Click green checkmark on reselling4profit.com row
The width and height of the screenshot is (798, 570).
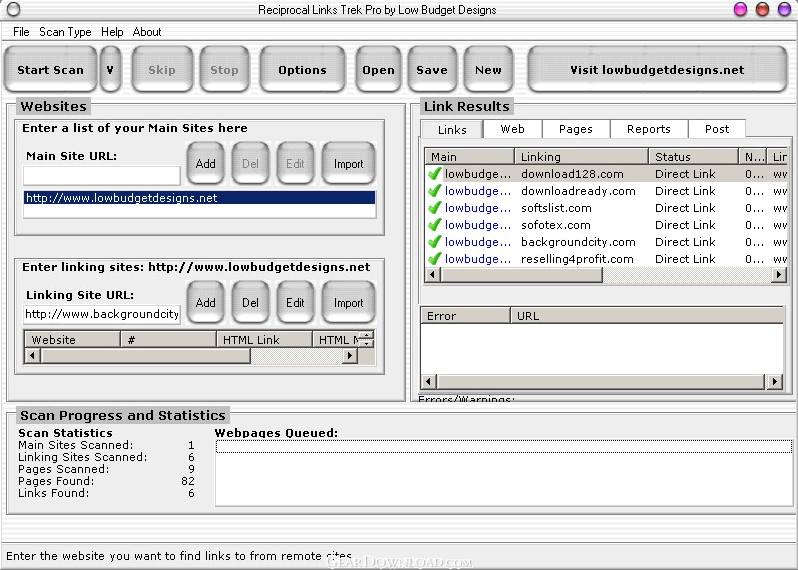pyautogui.click(x=434, y=259)
